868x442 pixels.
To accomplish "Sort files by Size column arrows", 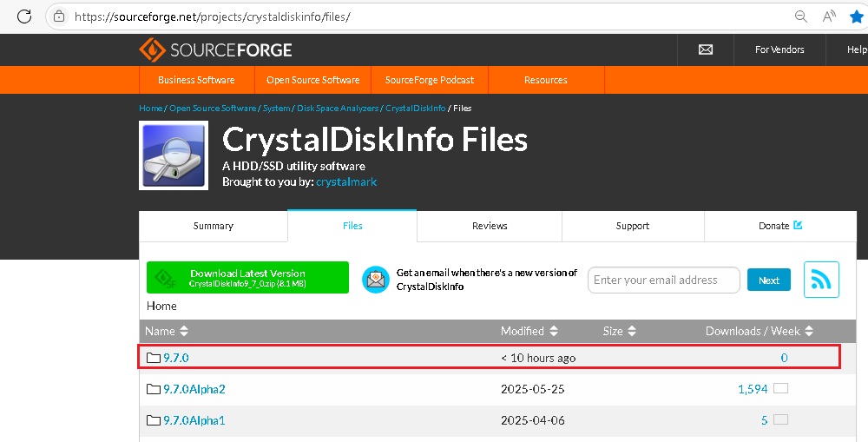I will (632, 331).
